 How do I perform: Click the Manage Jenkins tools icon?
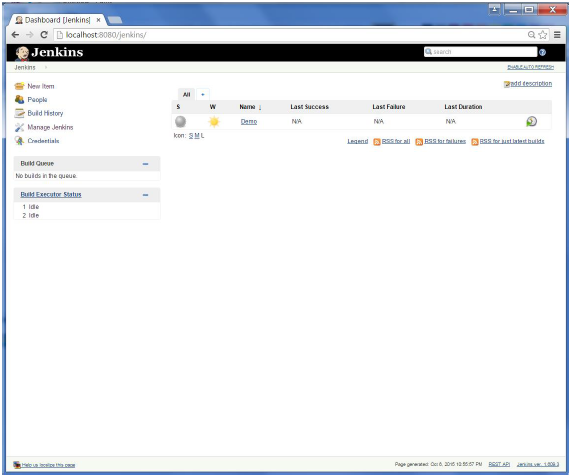[x=19, y=127]
